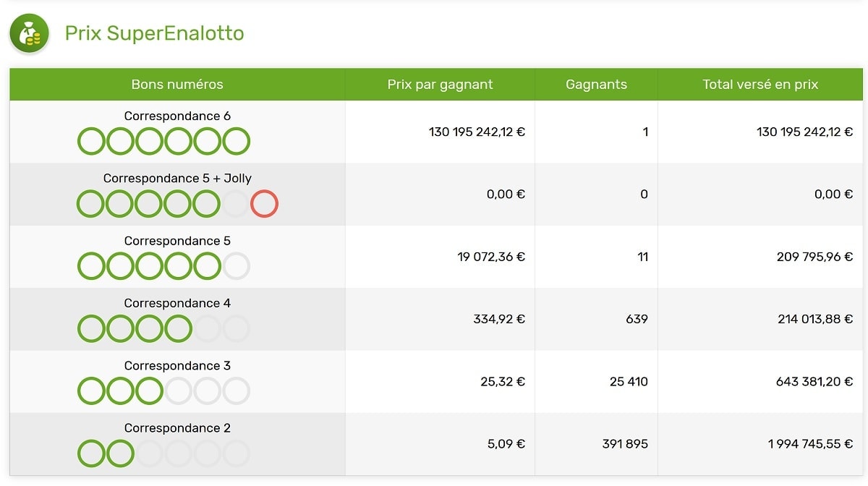Click the 1 994 745,55 € total amount
This screenshot has width=868, height=486.
click(810, 444)
